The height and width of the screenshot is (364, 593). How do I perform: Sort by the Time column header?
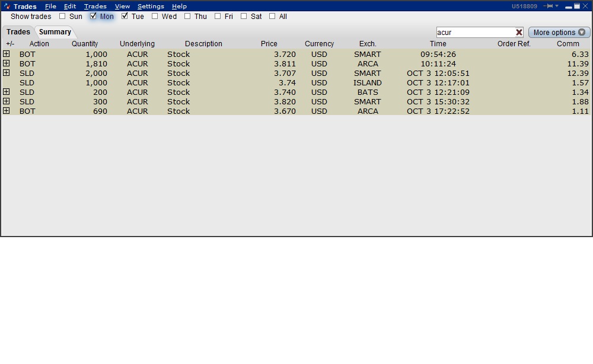tap(438, 44)
